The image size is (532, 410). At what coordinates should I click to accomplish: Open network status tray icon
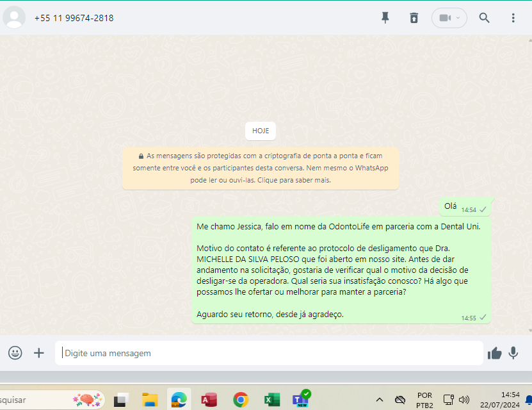tap(449, 400)
